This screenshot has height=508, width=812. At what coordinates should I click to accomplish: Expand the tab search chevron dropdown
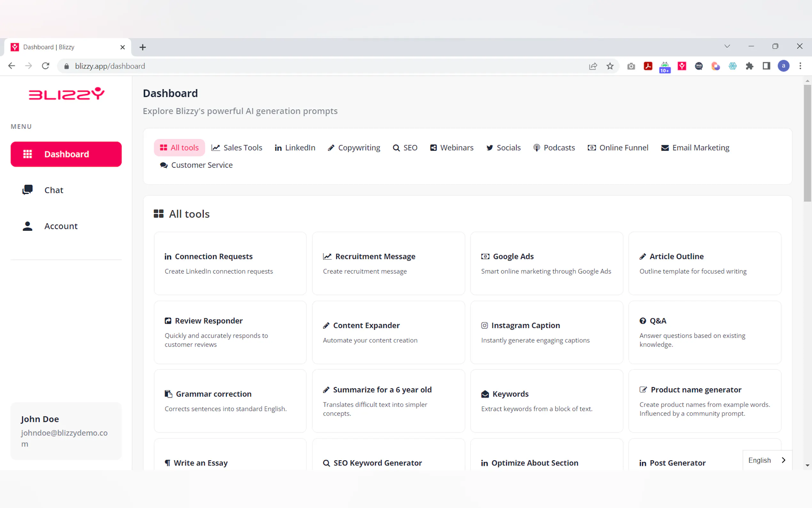[727, 46]
